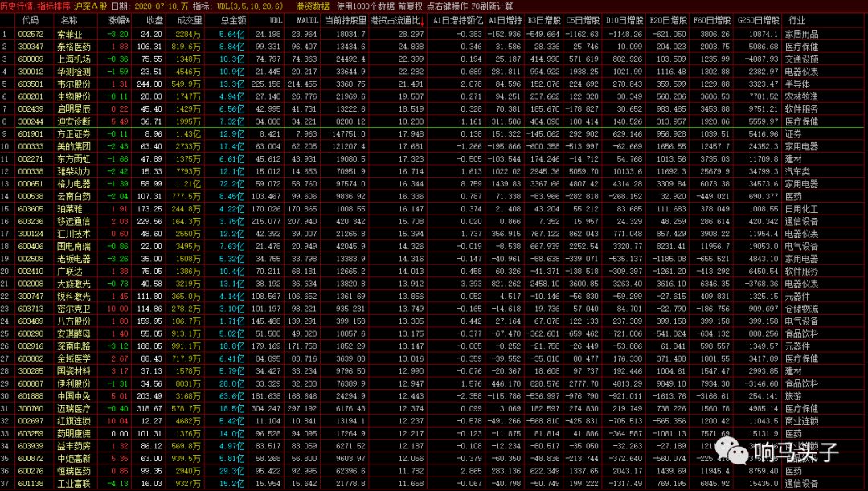Click indicator UDL(3,5,10,20,6) in top bar

coord(249,6)
